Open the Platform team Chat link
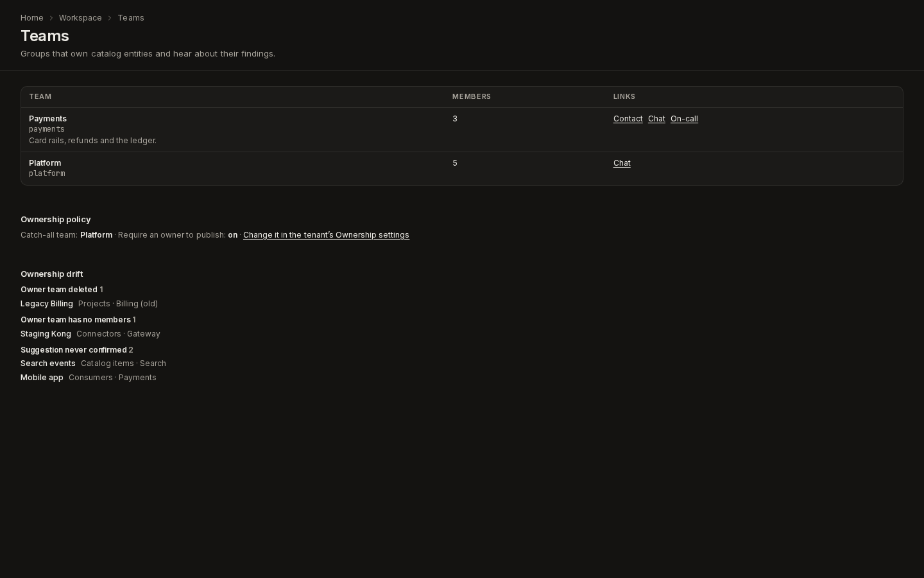This screenshot has width=924, height=578. (622, 163)
